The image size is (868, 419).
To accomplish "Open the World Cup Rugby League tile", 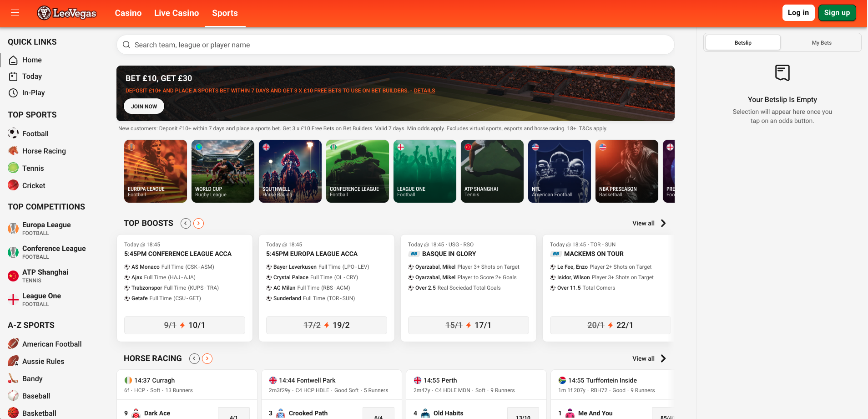I will 223,171.
